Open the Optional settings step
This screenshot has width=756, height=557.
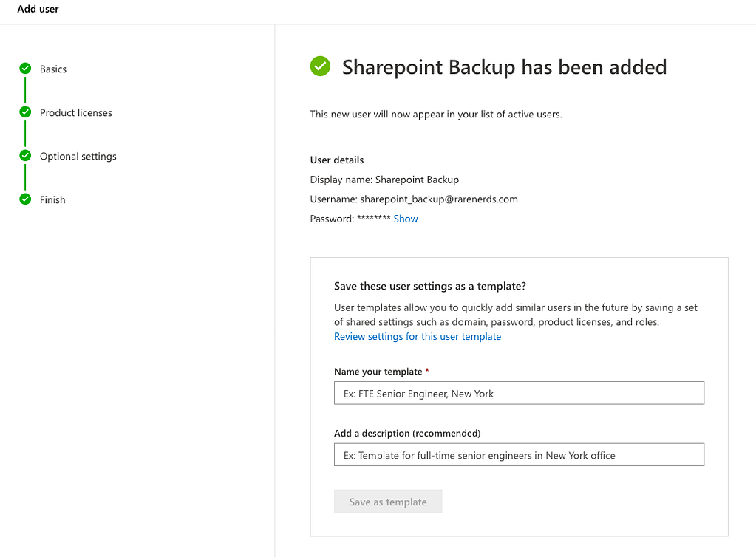coord(78,156)
